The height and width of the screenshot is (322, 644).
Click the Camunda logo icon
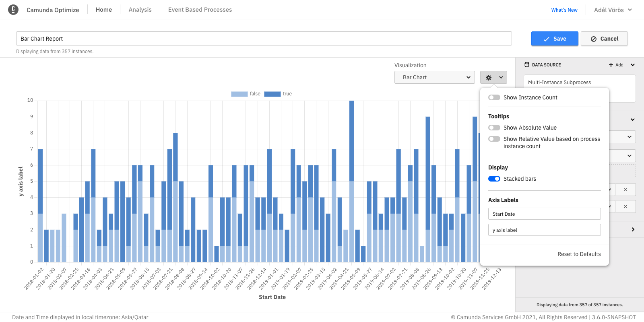point(13,10)
